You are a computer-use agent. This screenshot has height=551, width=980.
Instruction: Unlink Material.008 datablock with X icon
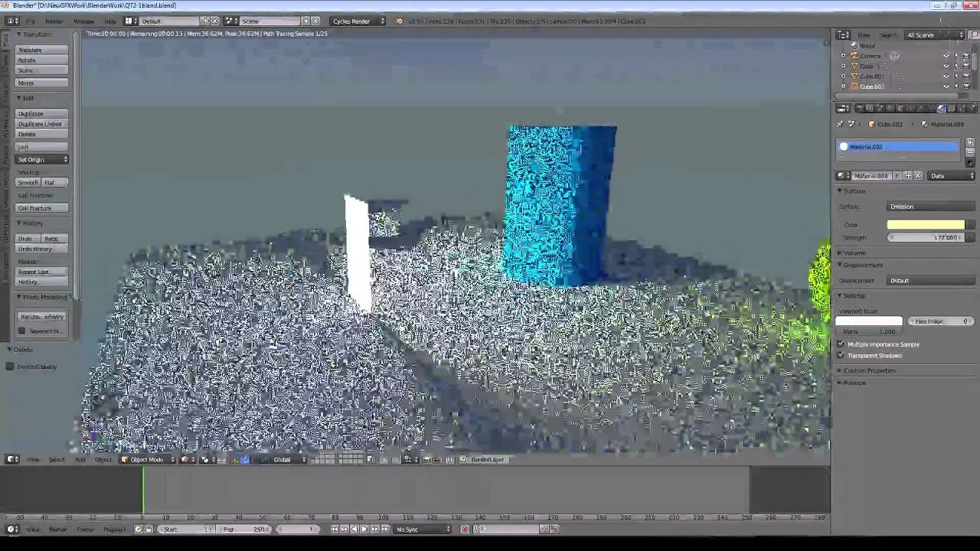click(918, 176)
